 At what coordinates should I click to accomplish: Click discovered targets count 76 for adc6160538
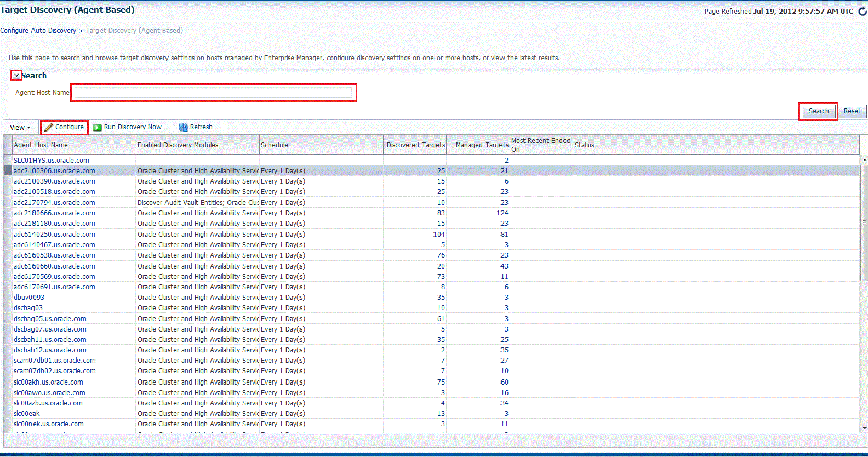(x=441, y=255)
